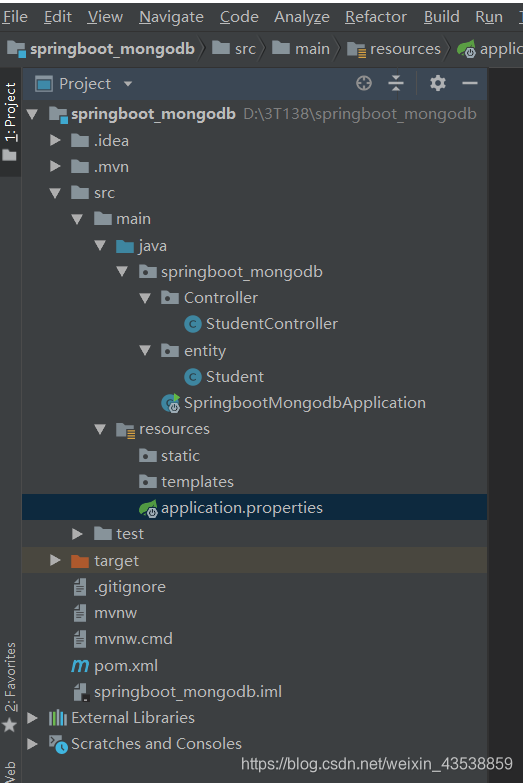
Task: Open the Code menu
Action: (239, 17)
